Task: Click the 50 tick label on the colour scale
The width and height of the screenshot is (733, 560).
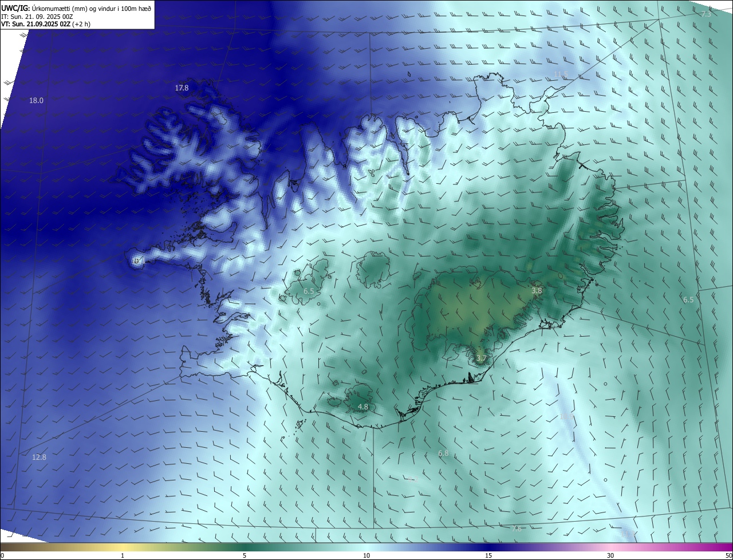Action: coord(728,555)
